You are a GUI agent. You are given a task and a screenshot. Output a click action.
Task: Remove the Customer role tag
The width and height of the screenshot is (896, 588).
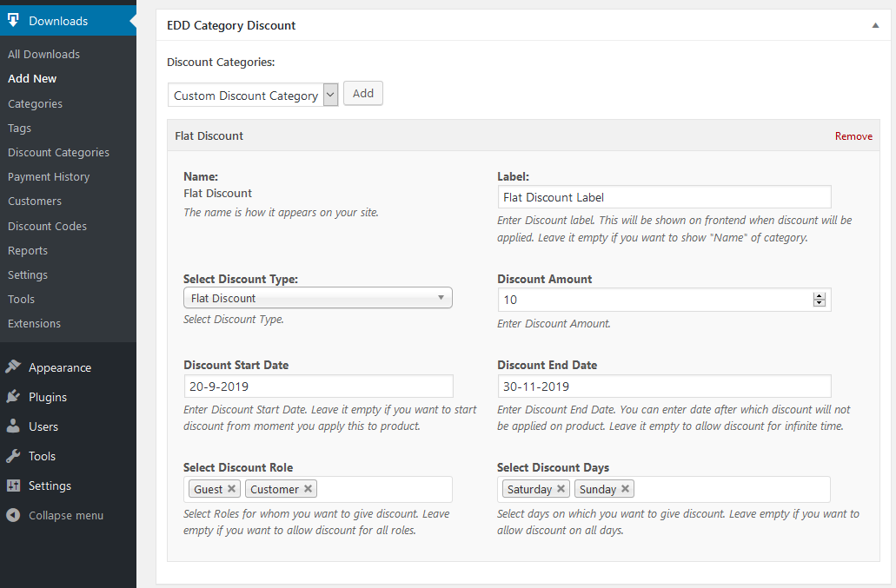(308, 489)
